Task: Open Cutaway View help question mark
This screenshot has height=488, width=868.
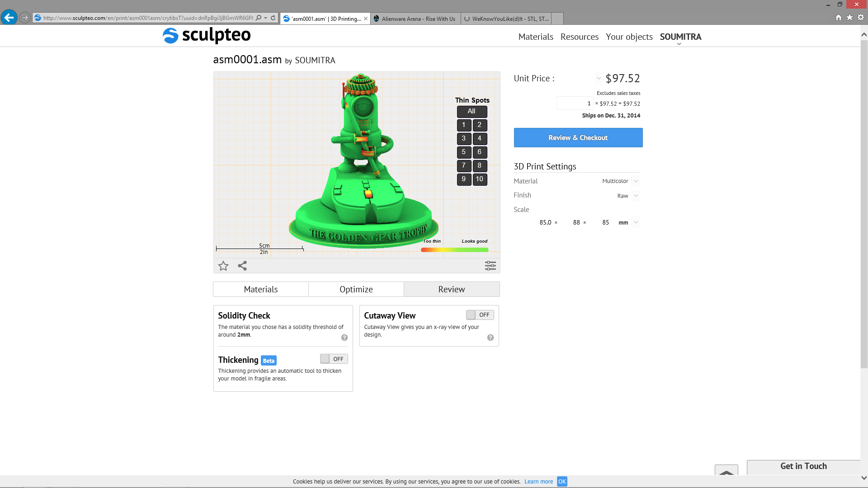Action: 491,338
